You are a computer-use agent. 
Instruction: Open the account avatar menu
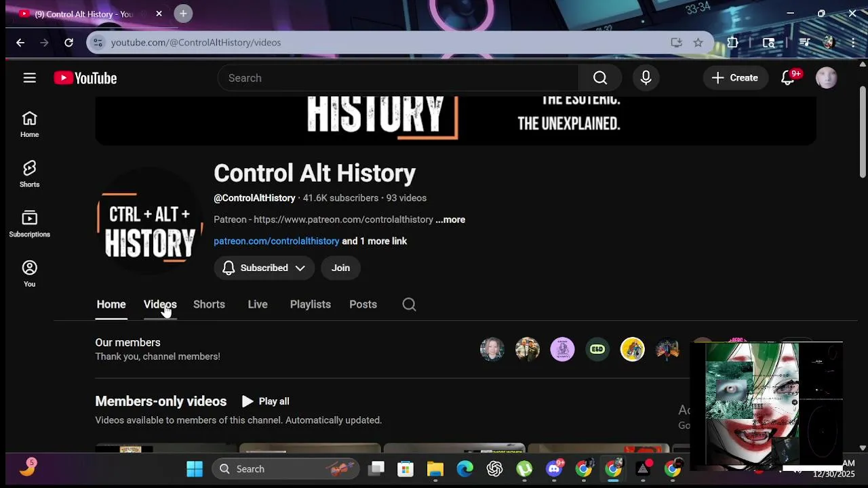(x=826, y=78)
